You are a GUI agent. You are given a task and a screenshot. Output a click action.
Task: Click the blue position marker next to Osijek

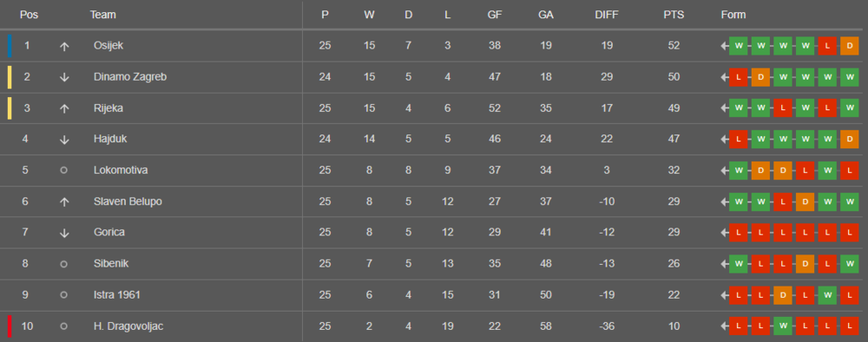10,46
